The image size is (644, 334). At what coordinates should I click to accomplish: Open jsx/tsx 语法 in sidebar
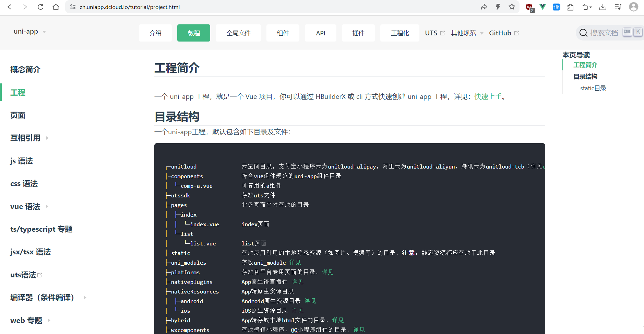[31, 252]
